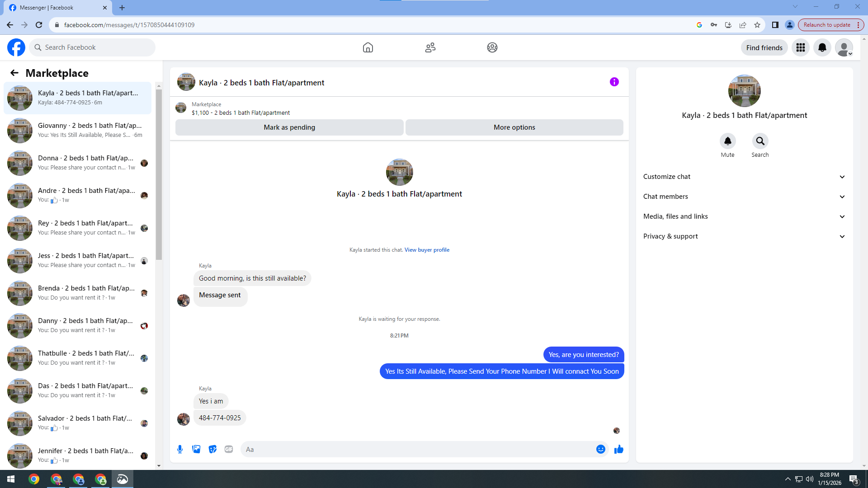
Task: Search within conversation magnifier button
Action: 760,141
